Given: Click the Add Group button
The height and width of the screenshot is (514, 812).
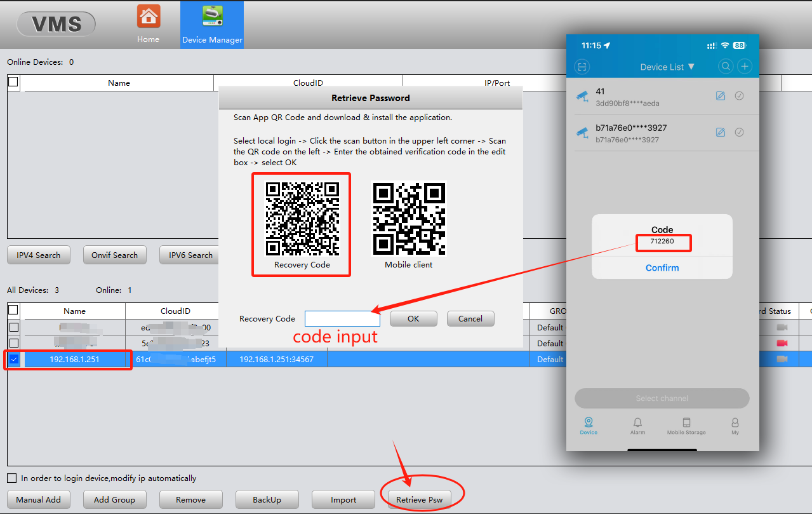Looking at the screenshot, I should (x=114, y=499).
